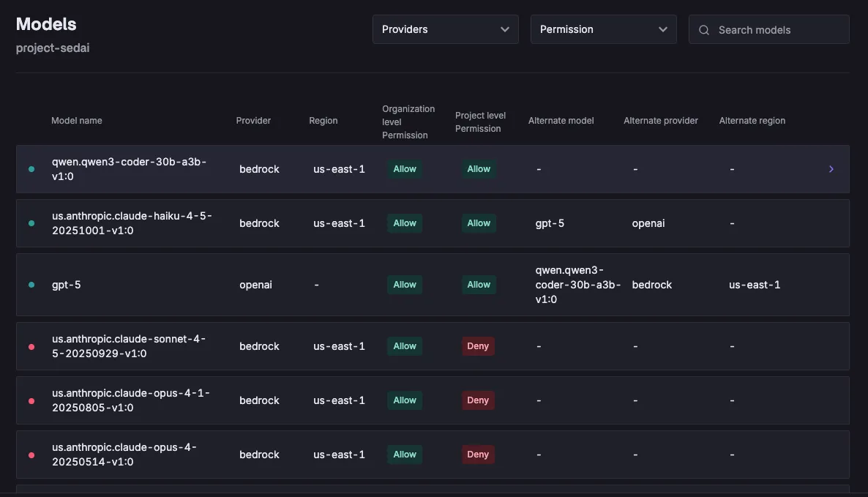
Task: Click Deny badge in claude-opus-4-20250514 row
Action: 478,455
